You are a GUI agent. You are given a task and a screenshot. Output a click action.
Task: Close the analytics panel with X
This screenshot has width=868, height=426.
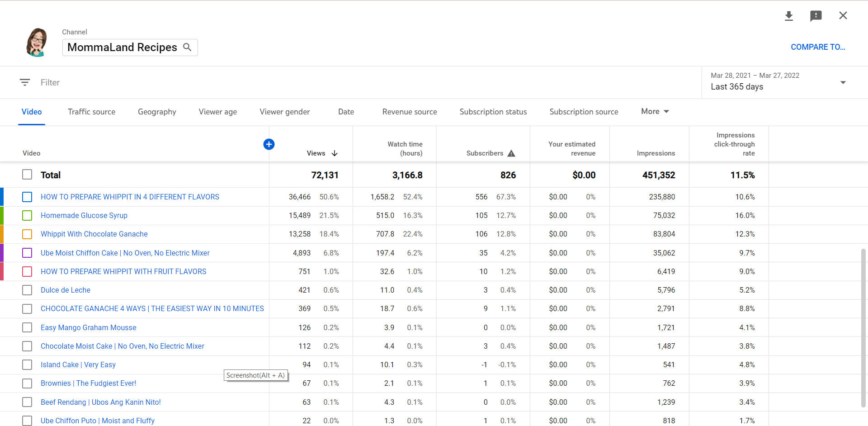843,16
